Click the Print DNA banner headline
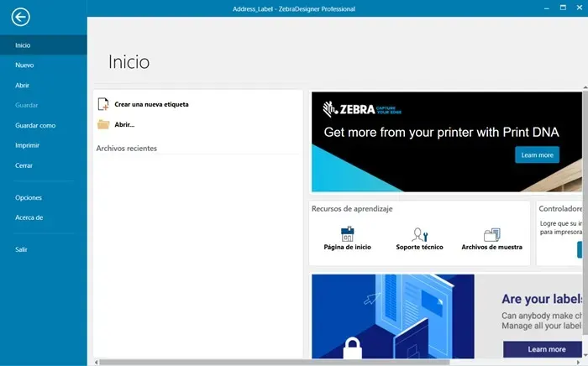588x366 pixels. pos(441,133)
